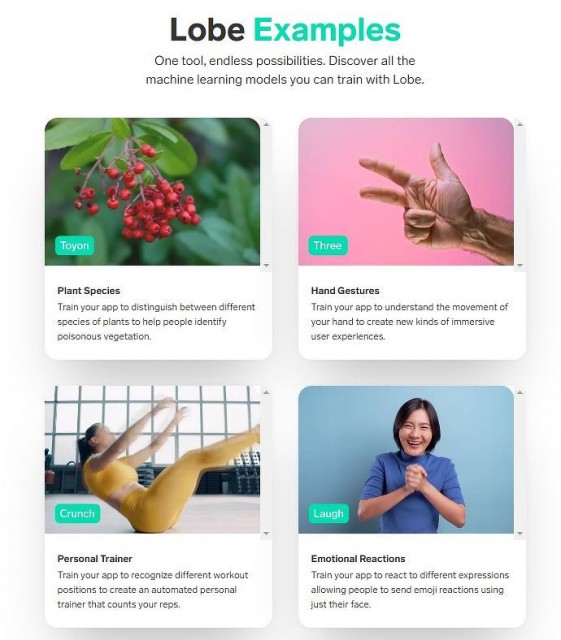The image size is (561, 640).
Task: Click scroll-up arrow on Hand Gestures image
Action: coord(520,124)
